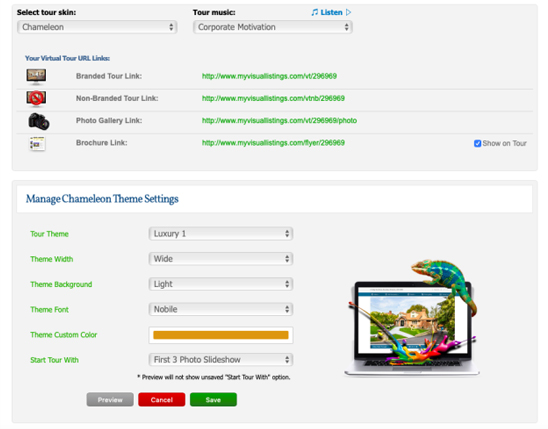
Task: Open the Theme Background Light dropdown
Action: 221,284
